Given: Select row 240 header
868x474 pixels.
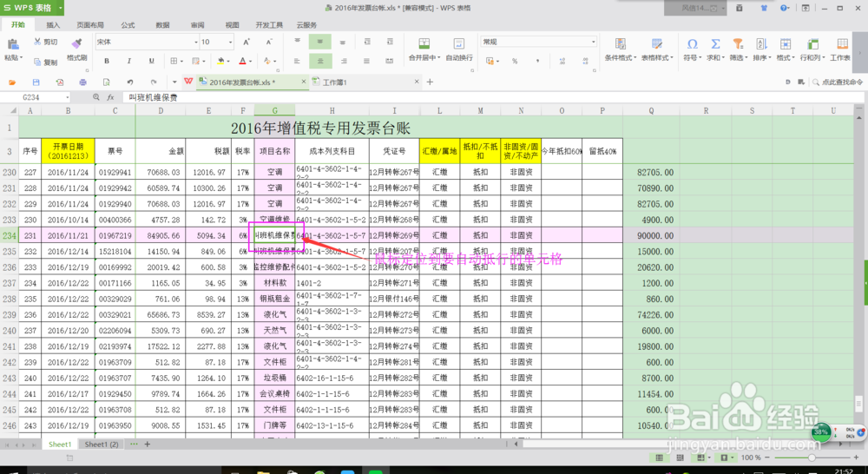Looking at the screenshot, I should (10, 331).
